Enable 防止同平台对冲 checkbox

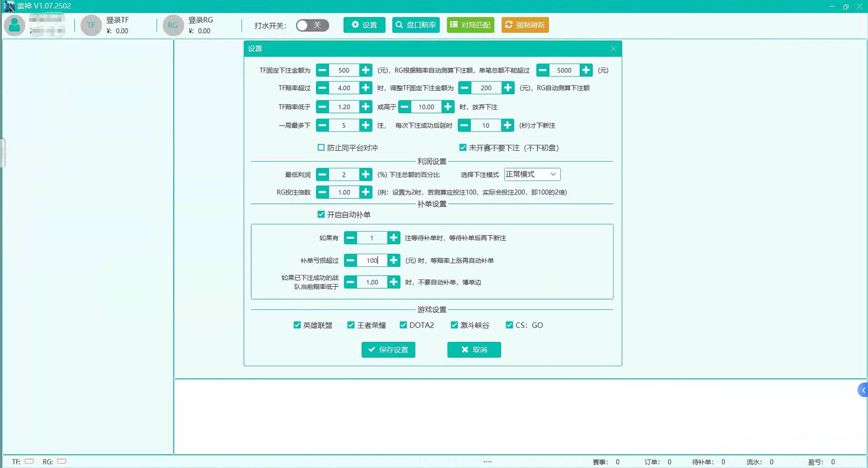[321, 148]
